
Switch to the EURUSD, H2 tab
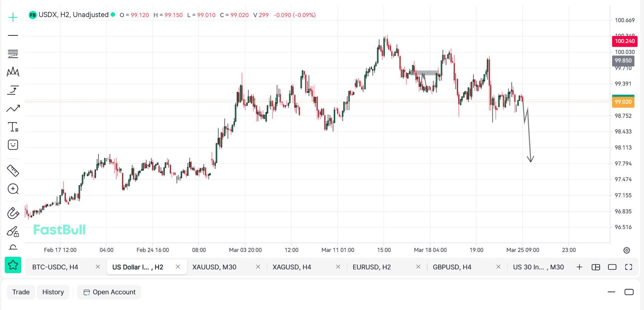[372, 267]
